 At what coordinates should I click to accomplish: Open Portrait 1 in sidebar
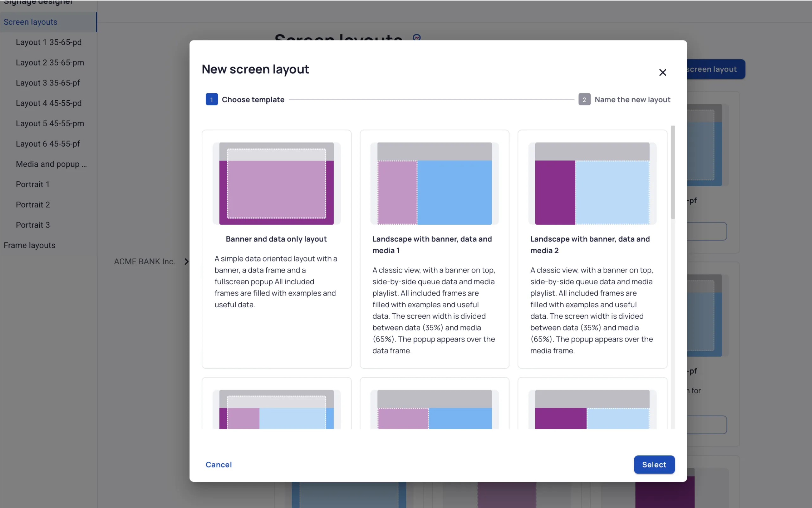pos(33,184)
